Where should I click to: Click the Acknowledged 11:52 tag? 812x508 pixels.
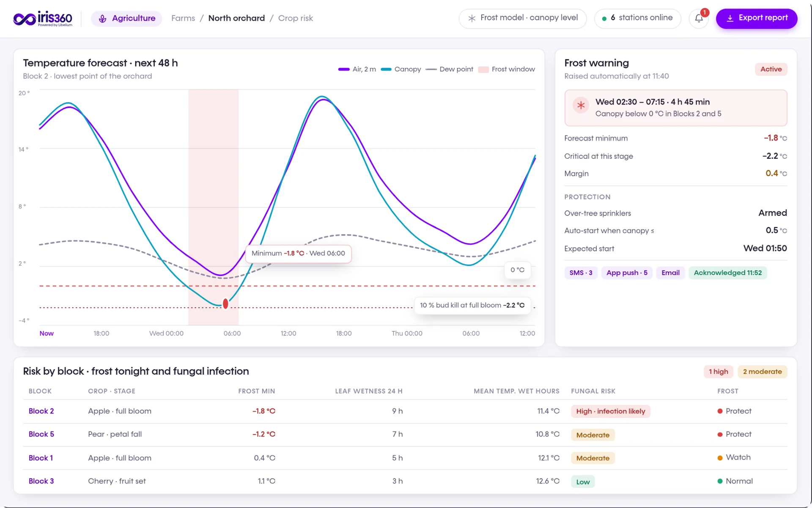point(727,273)
